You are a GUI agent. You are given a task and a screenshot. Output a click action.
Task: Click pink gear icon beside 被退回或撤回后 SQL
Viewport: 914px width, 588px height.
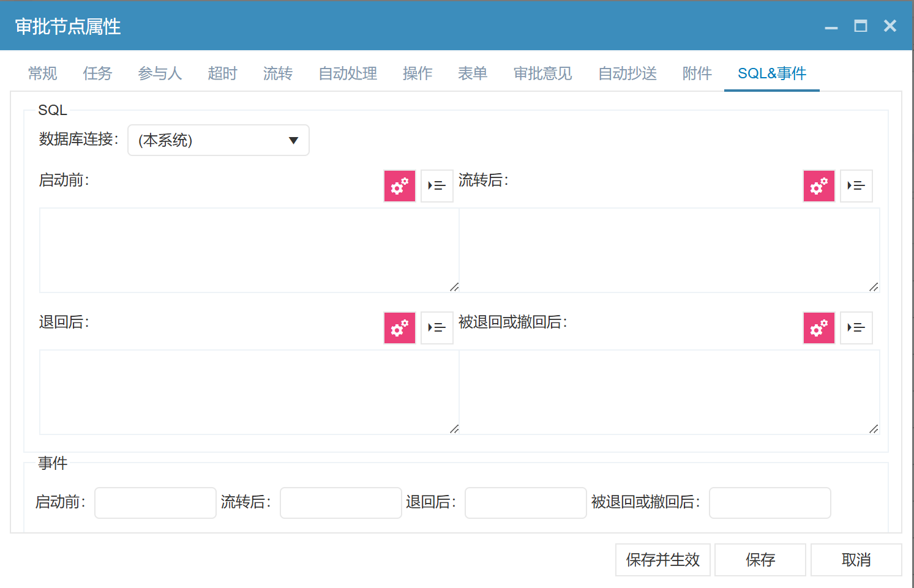[x=818, y=328]
